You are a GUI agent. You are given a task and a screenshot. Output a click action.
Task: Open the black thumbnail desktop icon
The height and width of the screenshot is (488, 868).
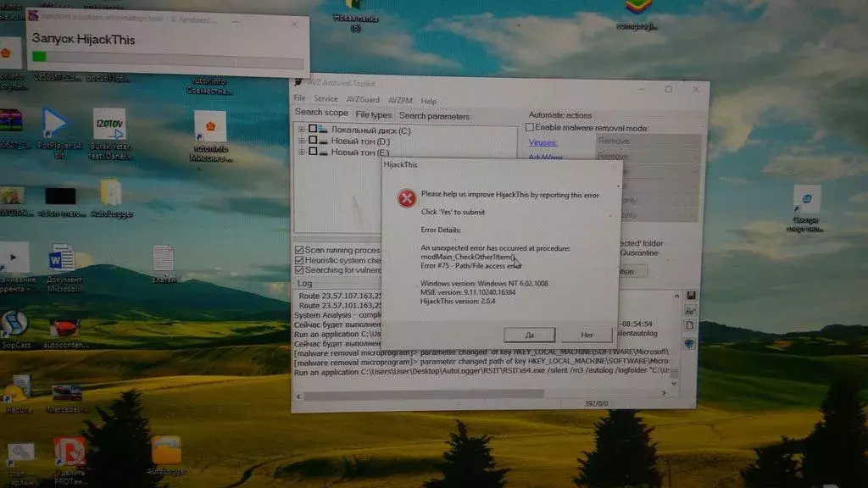(x=60, y=197)
